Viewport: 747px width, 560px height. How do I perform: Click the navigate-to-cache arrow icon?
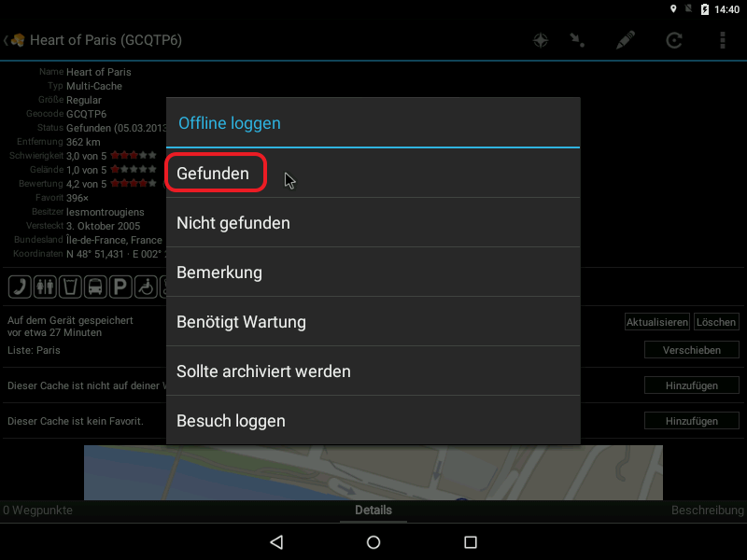tap(578, 40)
